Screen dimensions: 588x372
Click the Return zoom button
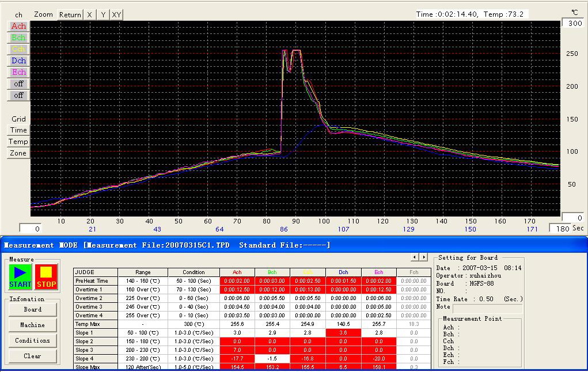click(x=70, y=14)
